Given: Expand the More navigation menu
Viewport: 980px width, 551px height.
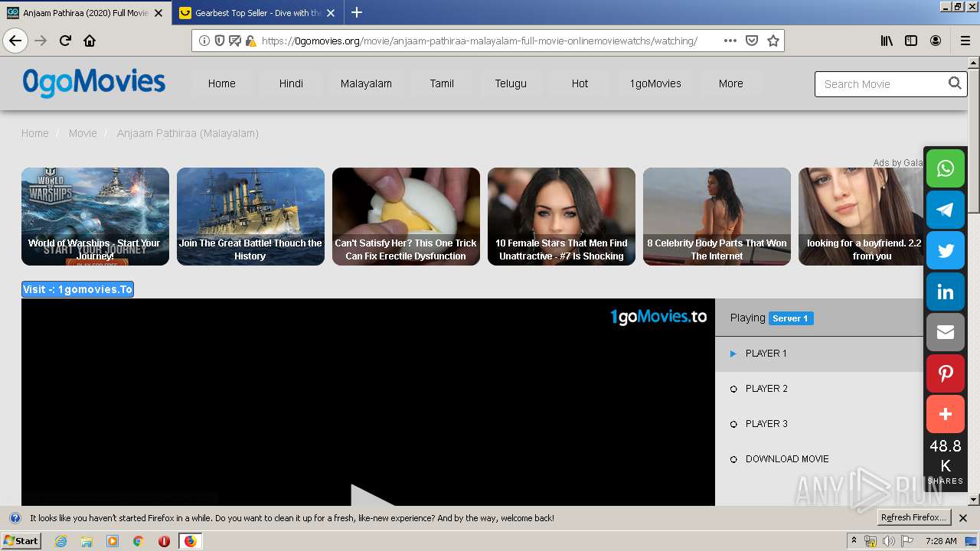Looking at the screenshot, I should [730, 83].
